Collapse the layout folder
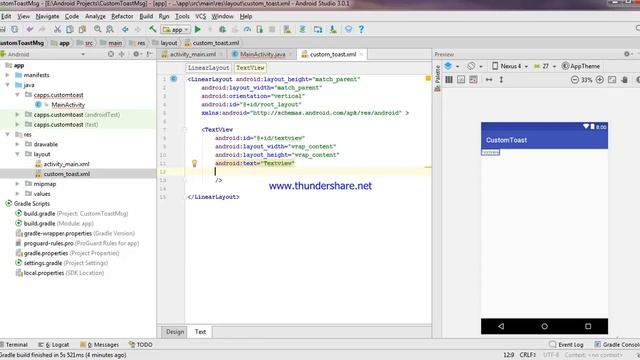640x360 pixels. pyautogui.click(x=17, y=154)
